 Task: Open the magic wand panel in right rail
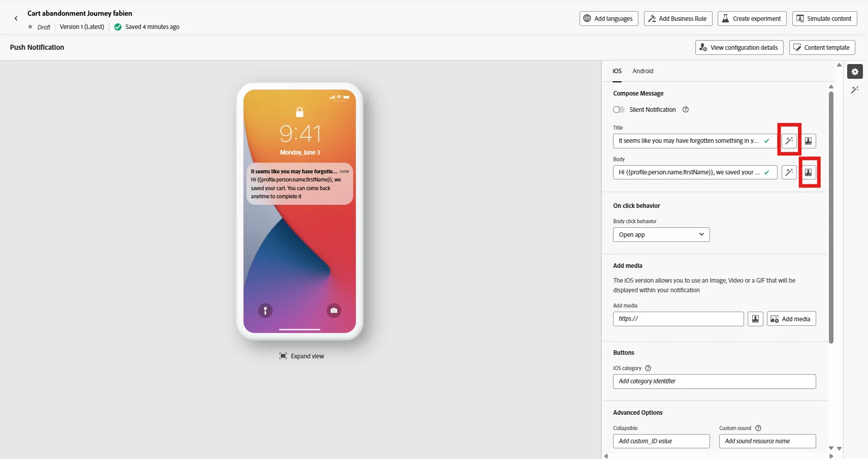coord(855,90)
